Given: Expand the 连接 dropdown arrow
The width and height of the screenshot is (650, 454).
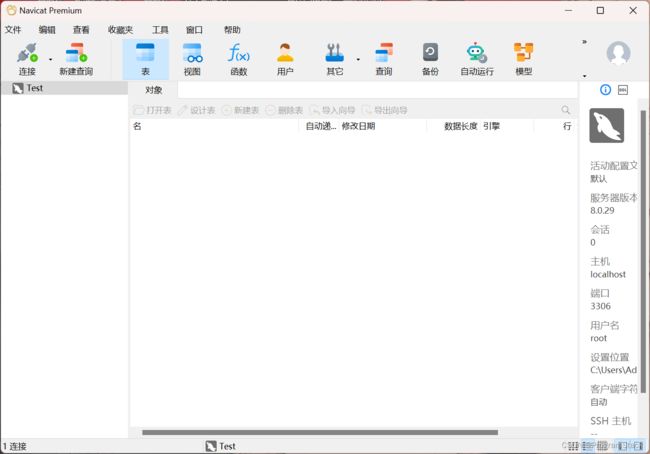Looking at the screenshot, I should point(51,60).
